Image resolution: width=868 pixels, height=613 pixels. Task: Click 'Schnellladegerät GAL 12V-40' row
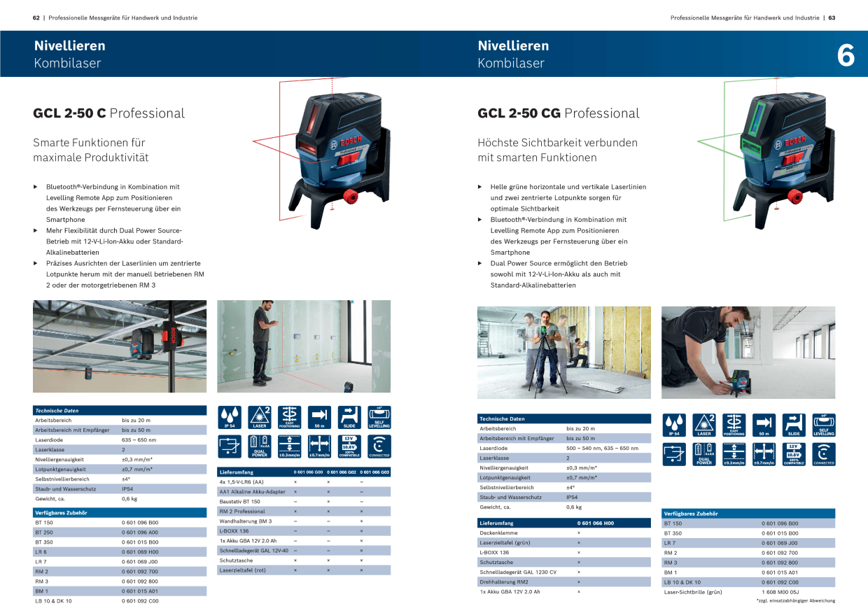tap(304, 551)
